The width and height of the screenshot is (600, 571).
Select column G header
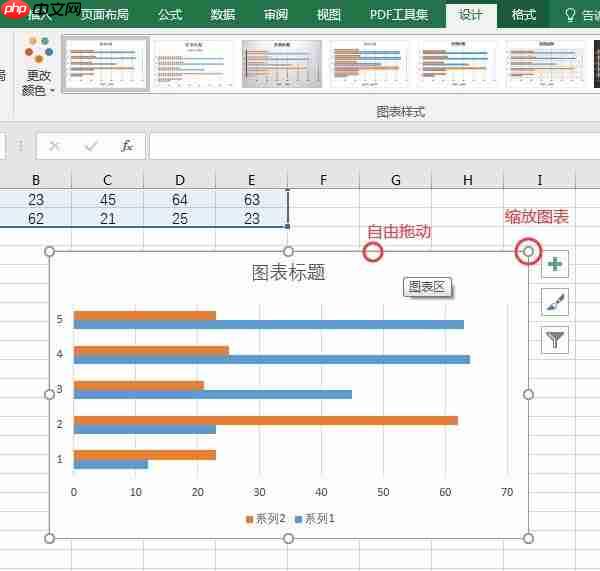click(396, 179)
